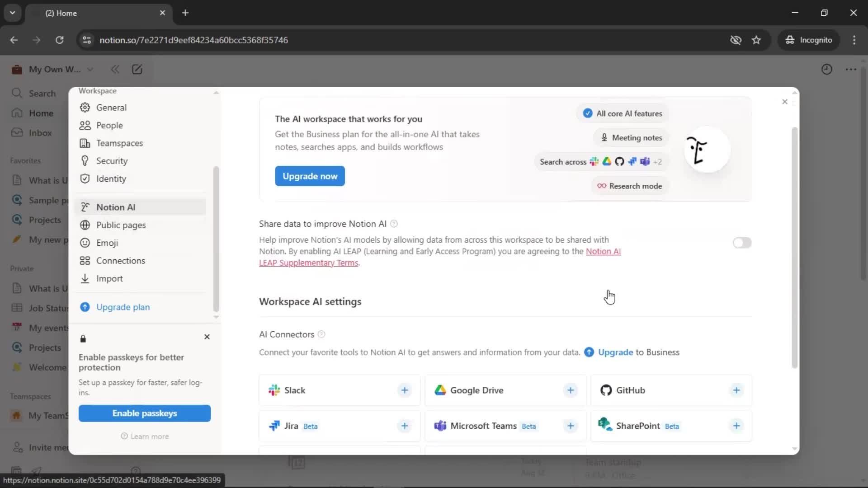Click settings sidebar scroll down arrow
The image size is (868, 488).
point(216,317)
